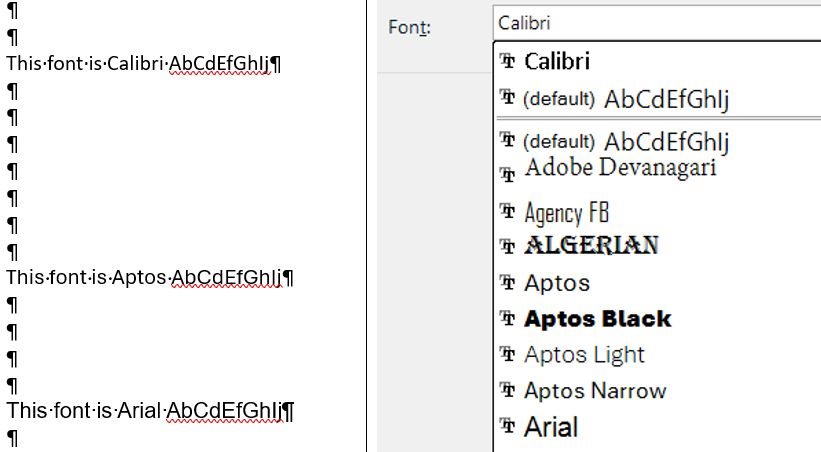Click TrueType icon beside Algerian
The width and height of the screenshot is (821, 452).
[x=507, y=246]
